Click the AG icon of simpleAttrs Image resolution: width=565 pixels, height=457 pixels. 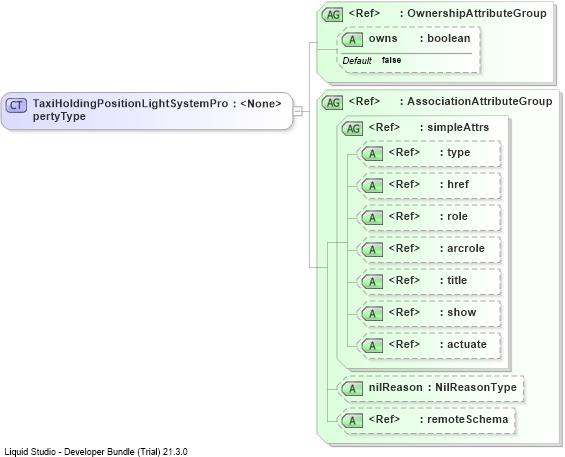352,129
